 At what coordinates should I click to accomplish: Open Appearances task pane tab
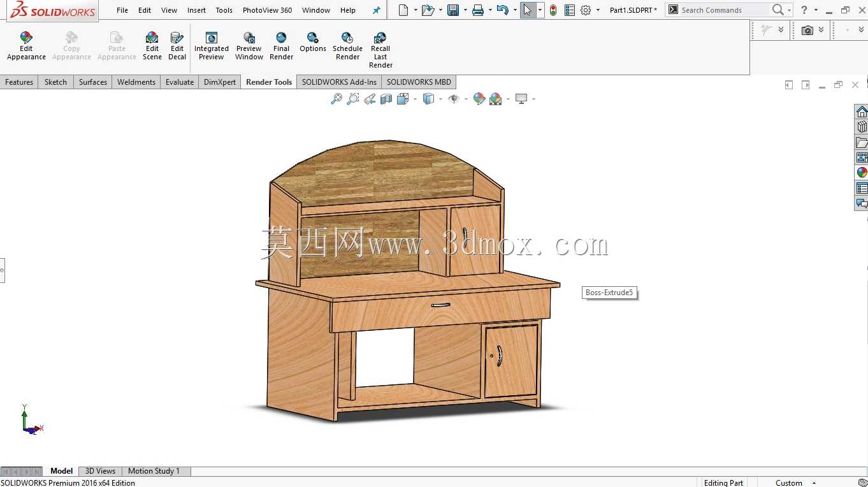862,173
